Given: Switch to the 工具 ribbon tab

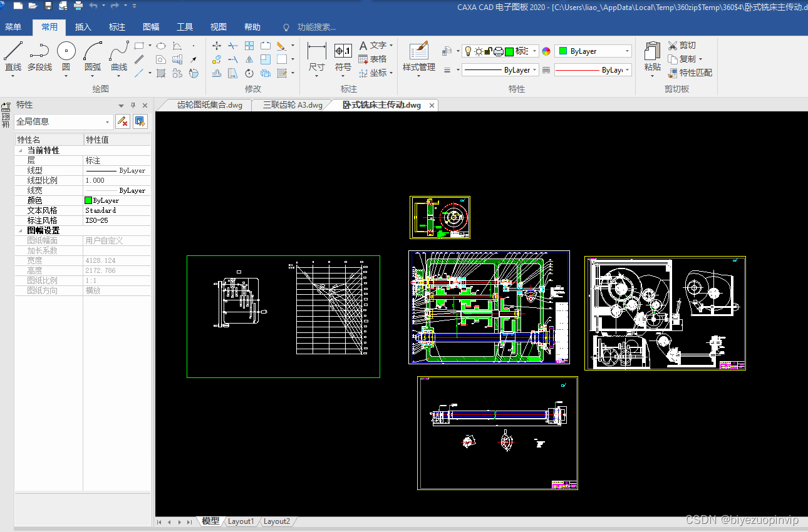Looking at the screenshot, I should tap(185, 27).
